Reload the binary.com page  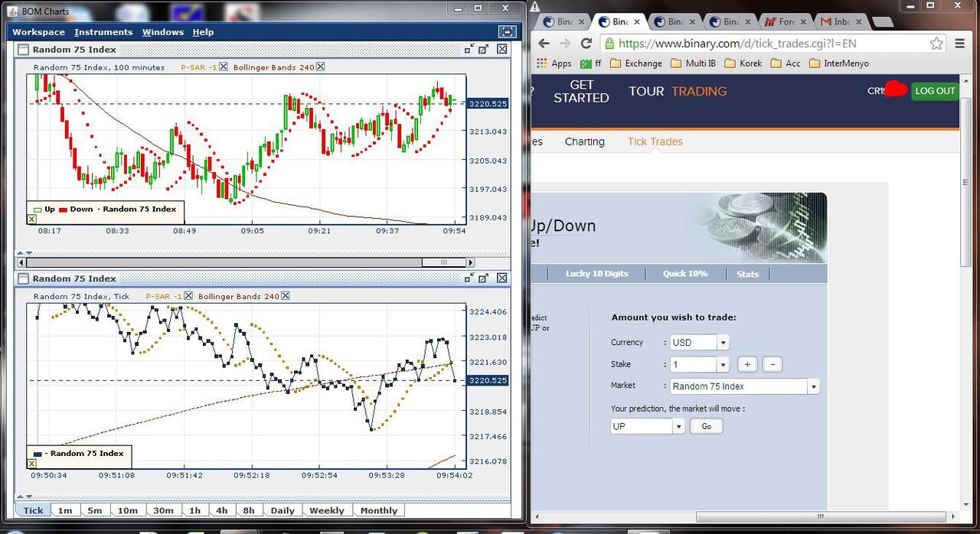586,44
